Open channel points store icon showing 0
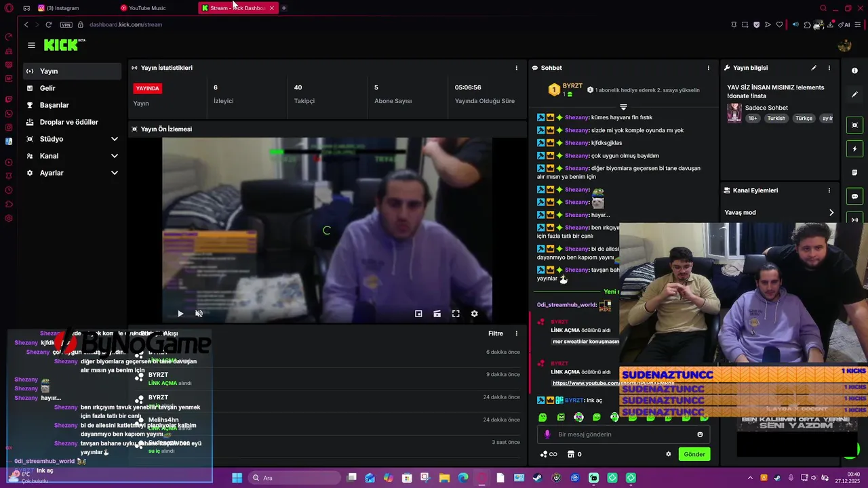 pos(574,454)
